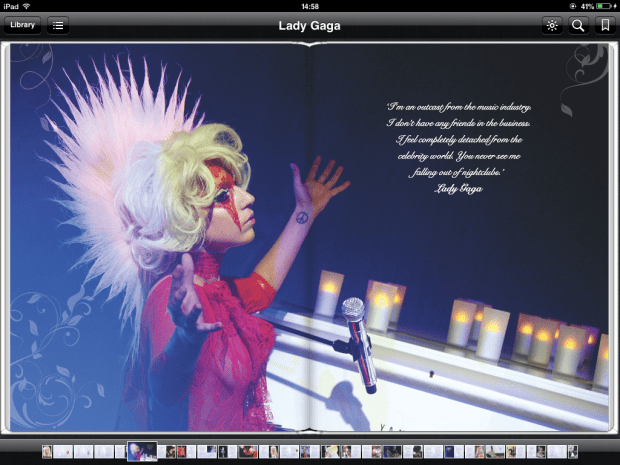620x465 pixels.
Task: Jump to the cover thumbnail at strip start
Action: click(x=47, y=452)
